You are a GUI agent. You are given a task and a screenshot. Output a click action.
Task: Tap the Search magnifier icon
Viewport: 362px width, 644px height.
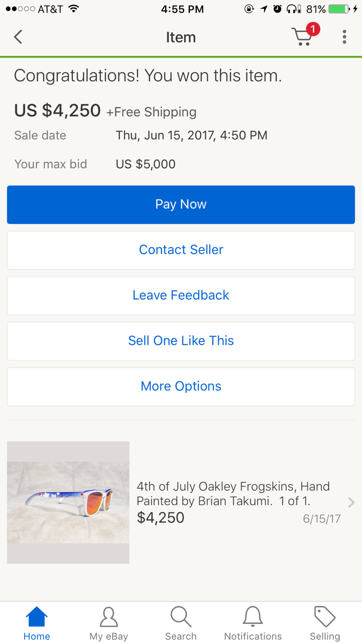(x=181, y=617)
